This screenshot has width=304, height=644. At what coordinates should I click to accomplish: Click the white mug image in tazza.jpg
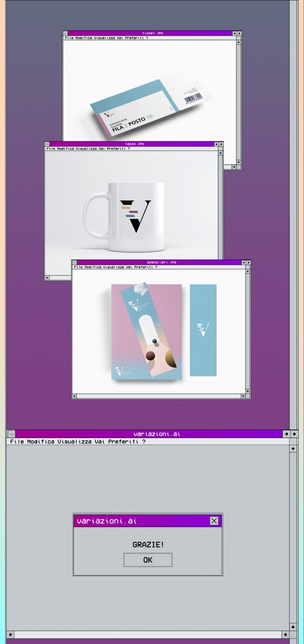tap(124, 217)
